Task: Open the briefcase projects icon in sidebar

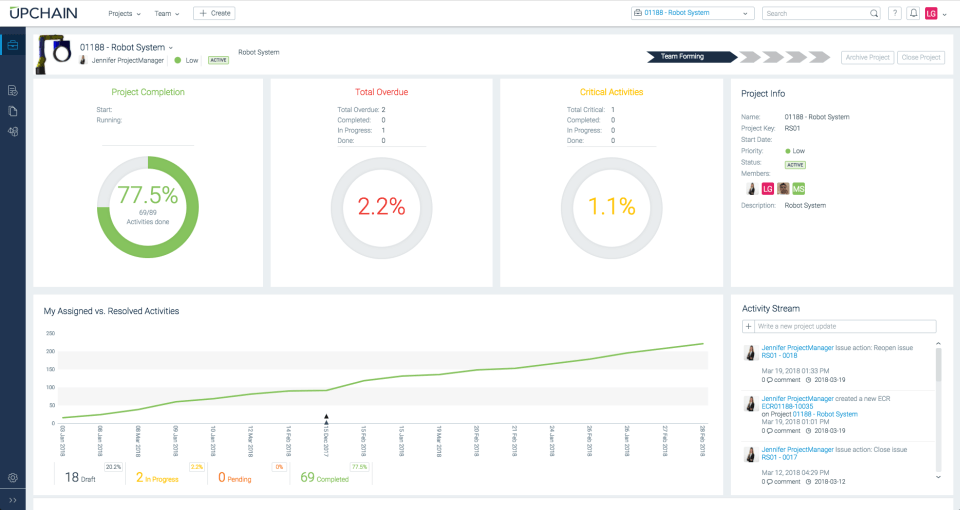Action: [13, 45]
